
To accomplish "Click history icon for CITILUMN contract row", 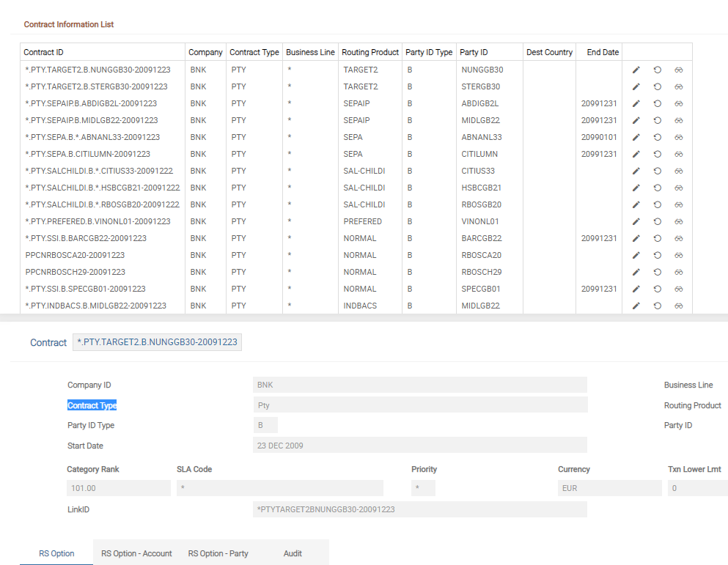I will (x=658, y=154).
